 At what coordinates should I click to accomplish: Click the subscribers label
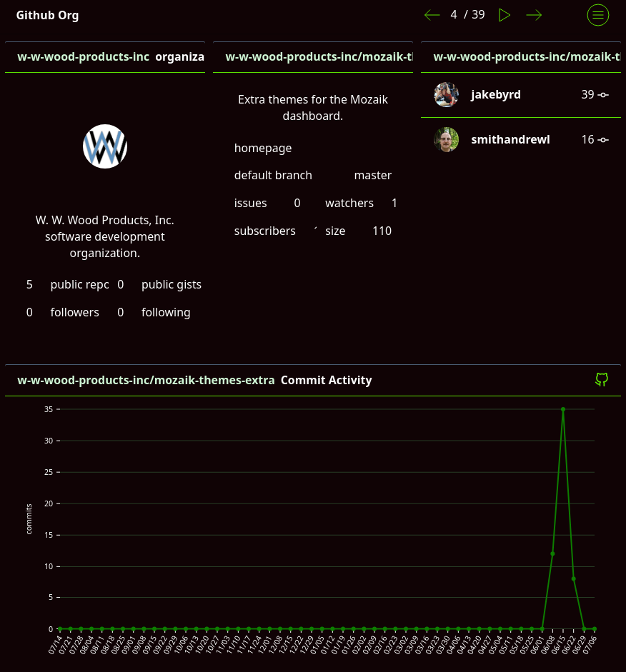click(x=265, y=231)
